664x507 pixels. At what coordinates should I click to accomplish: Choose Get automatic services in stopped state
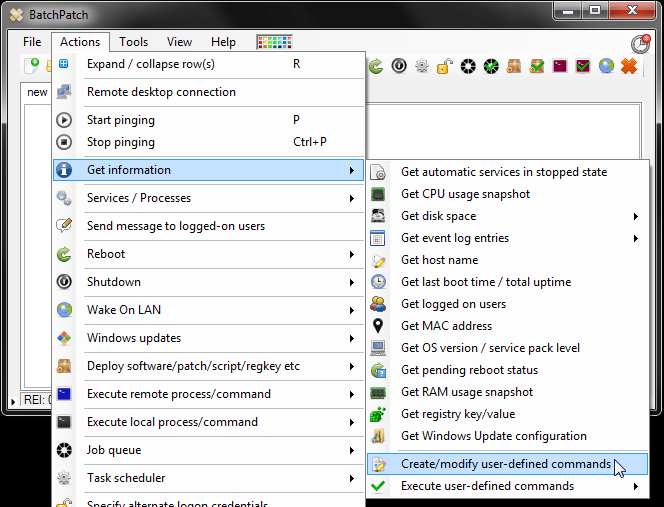pos(507,172)
